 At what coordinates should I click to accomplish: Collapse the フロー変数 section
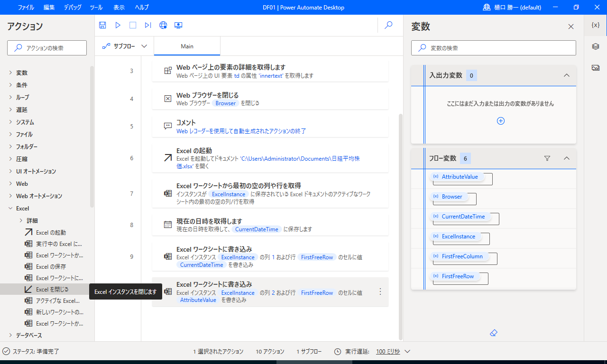566,158
